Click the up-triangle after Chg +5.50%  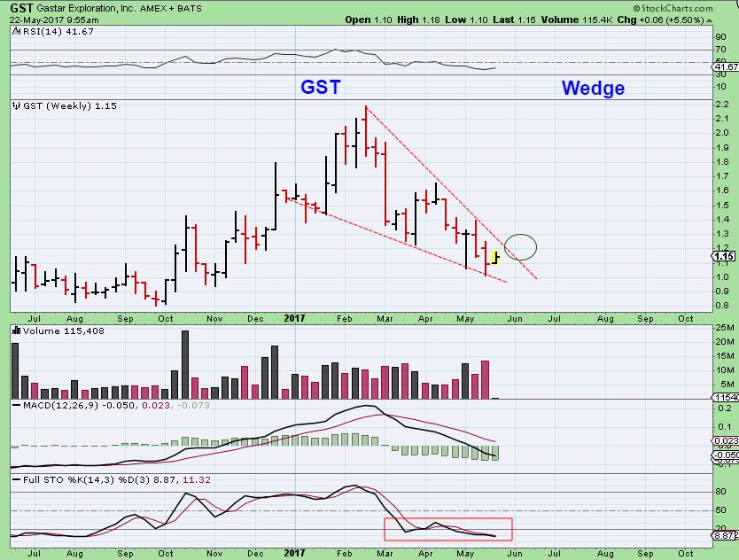709,20
